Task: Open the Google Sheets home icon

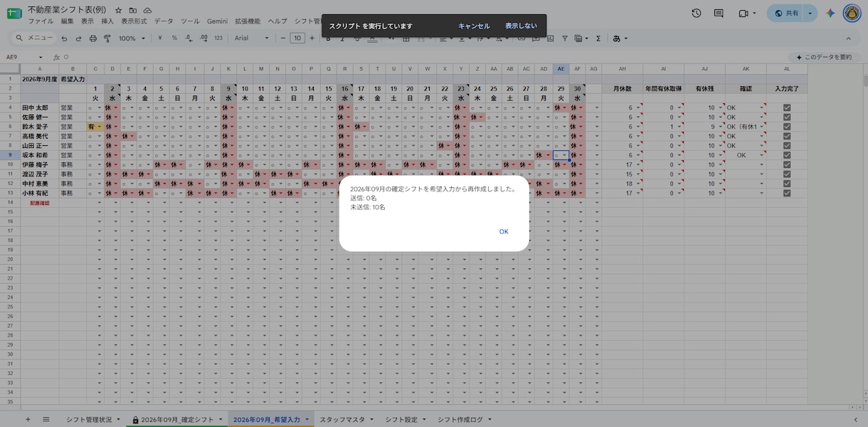Action: tap(14, 14)
